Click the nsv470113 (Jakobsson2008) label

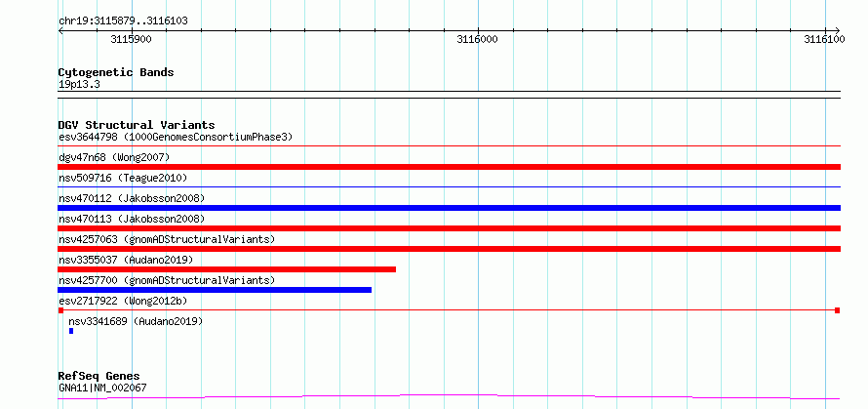pyautogui.click(x=132, y=219)
